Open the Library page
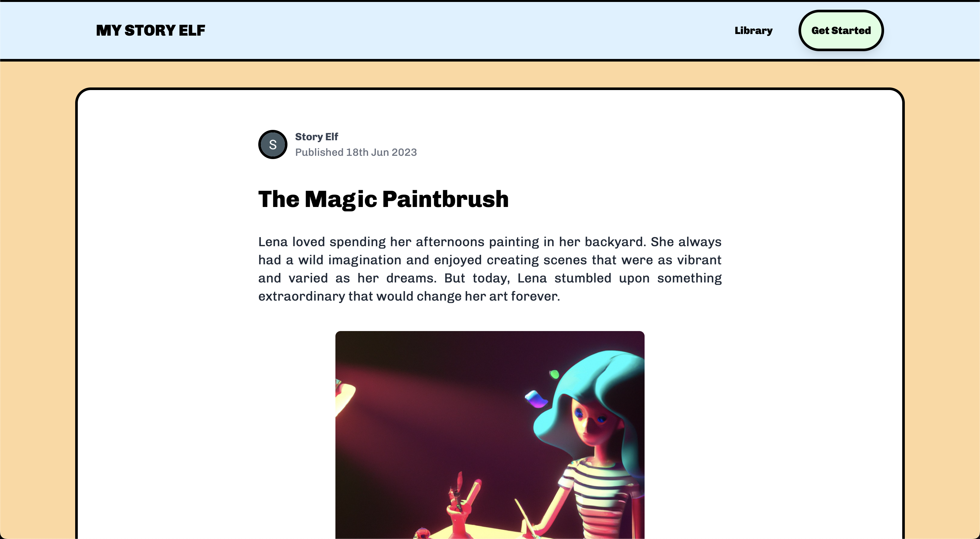The height and width of the screenshot is (539, 980). pos(753,30)
